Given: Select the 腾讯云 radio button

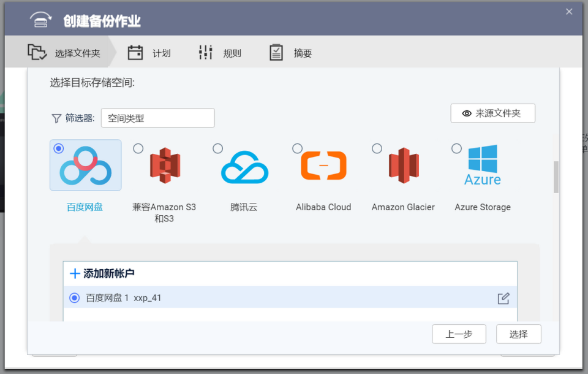Looking at the screenshot, I should coord(217,148).
